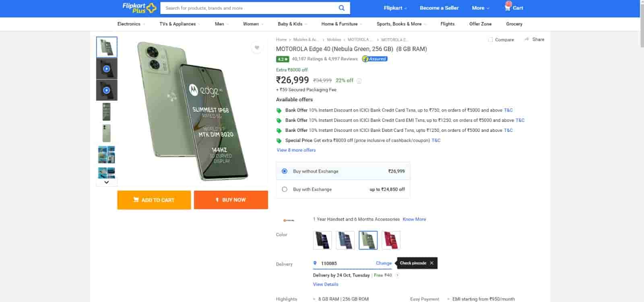Click the price info icon beside 22% off

359,81
